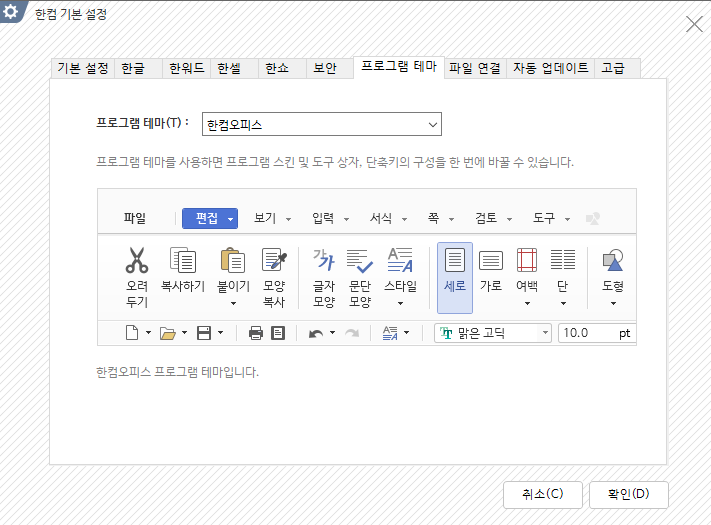Viewport: 711px width, 525px height.
Task: Expand the open folder dropdown arrow
Action: coord(185,333)
